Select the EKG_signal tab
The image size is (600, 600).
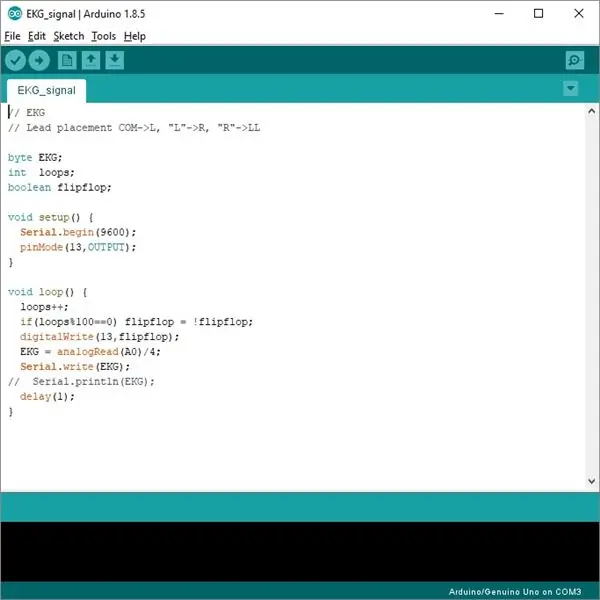pyautogui.click(x=46, y=91)
